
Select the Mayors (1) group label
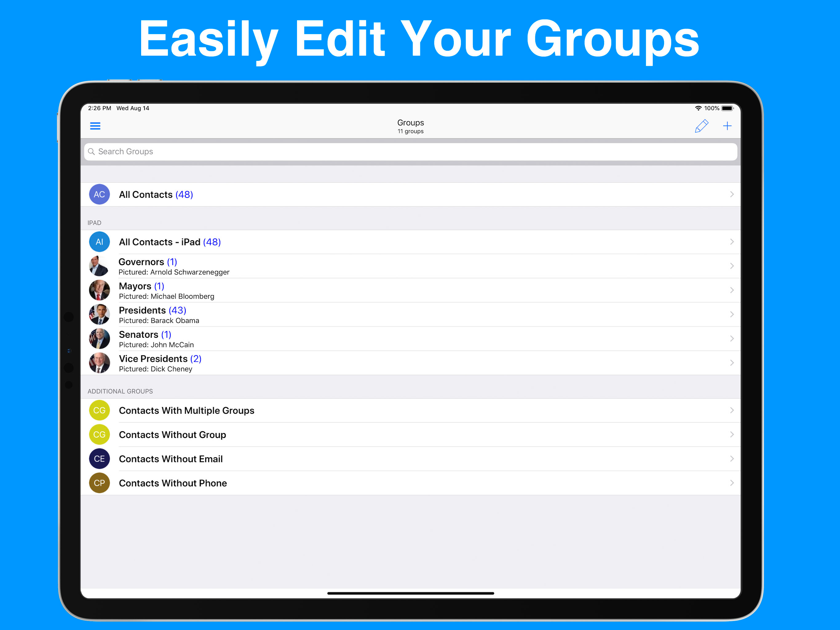[x=142, y=286]
